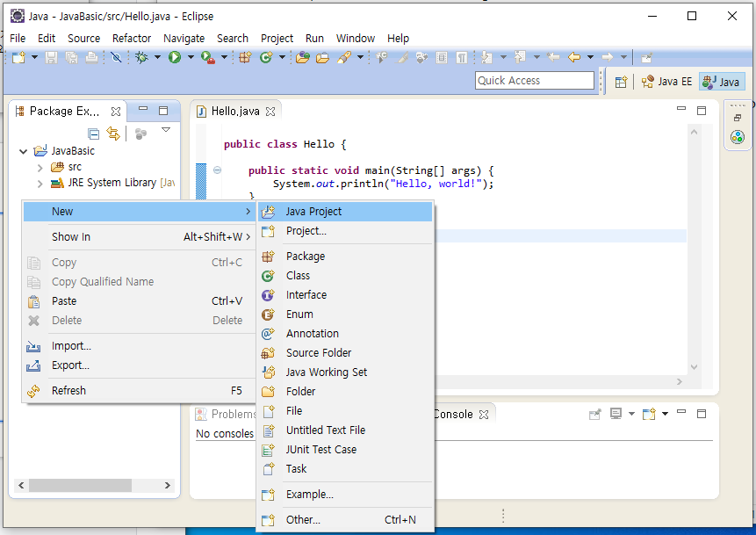
Task: Expand the JRE System Library node
Action: click(40, 184)
